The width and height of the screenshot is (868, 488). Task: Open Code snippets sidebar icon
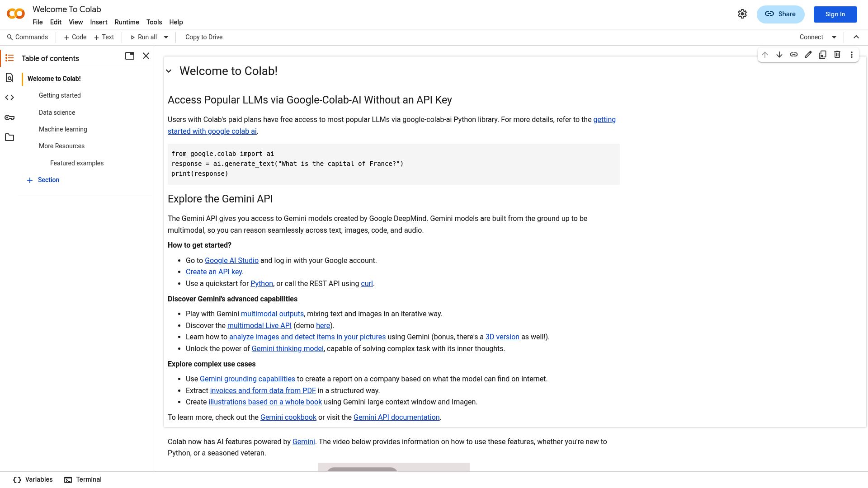pyautogui.click(x=9, y=98)
